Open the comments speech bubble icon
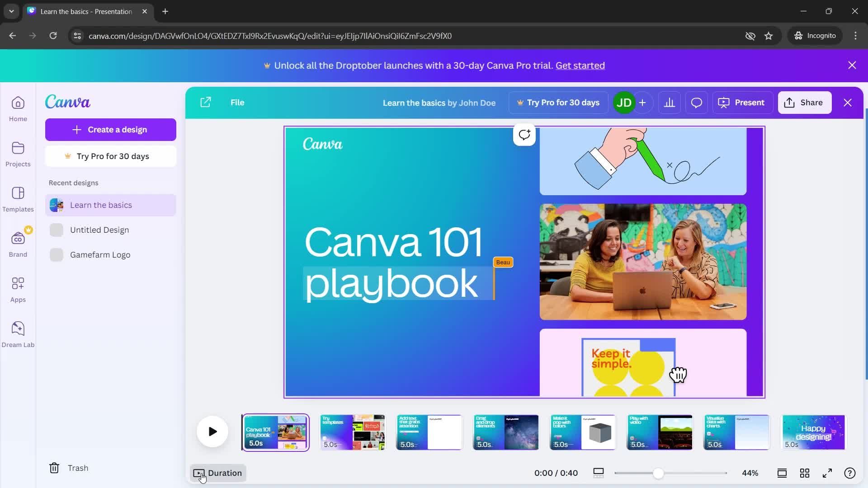Viewport: 868px width, 488px height. coord(697,103)
